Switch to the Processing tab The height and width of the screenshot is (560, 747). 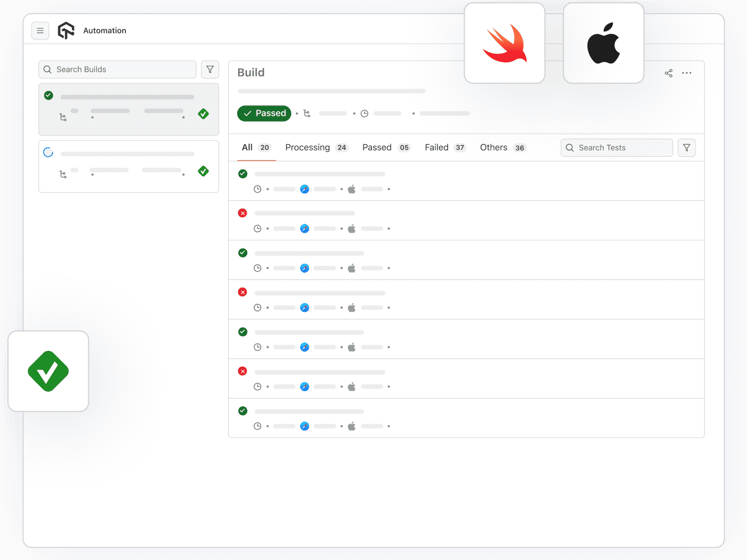tap(307, 147)
